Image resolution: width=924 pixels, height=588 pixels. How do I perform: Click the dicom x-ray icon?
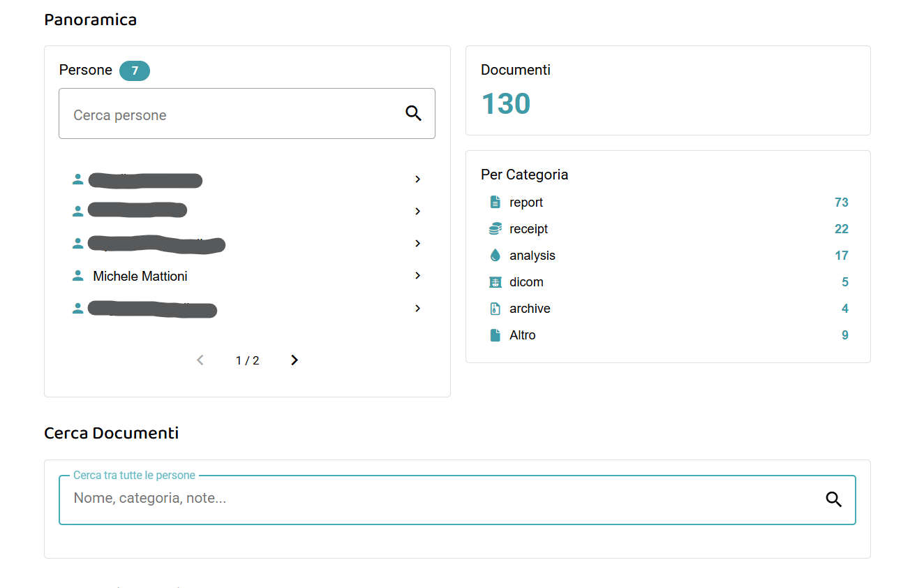[495, 282]
